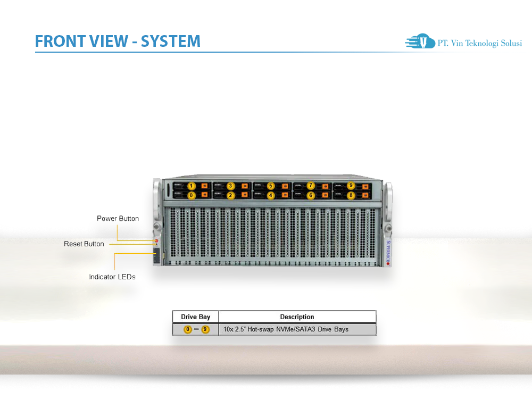532x399 pixels.
Task: Click the orange release latch on bay 8
Action: click(x=364, y=195)
